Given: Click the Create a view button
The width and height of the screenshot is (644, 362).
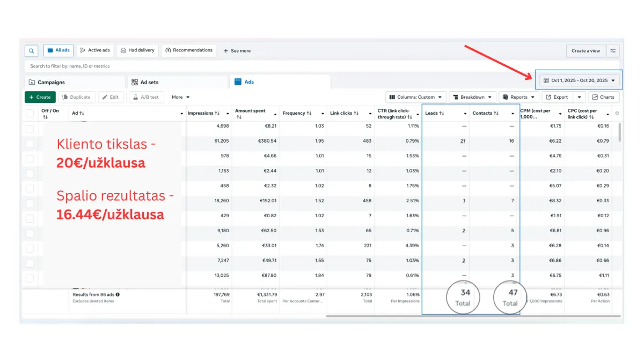Looking at the screenshot, I should click(x=585, y=51).
